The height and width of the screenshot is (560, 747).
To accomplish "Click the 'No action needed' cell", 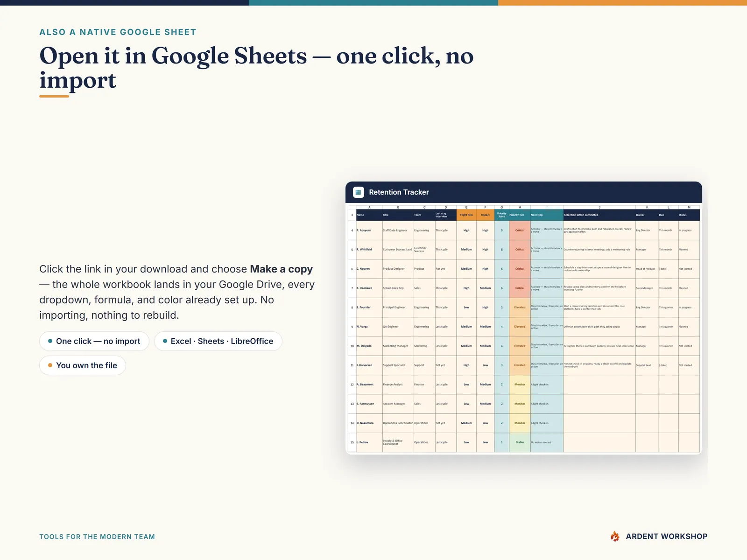I will (x=547, y=442).
